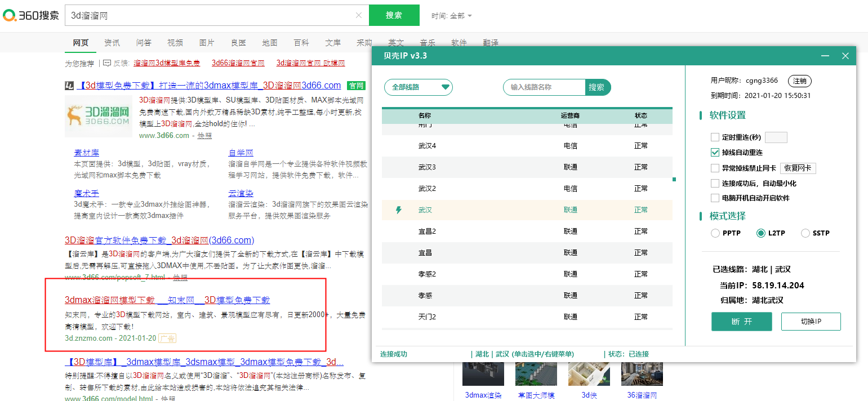Switch to the 文库 tab

[333, 43]
